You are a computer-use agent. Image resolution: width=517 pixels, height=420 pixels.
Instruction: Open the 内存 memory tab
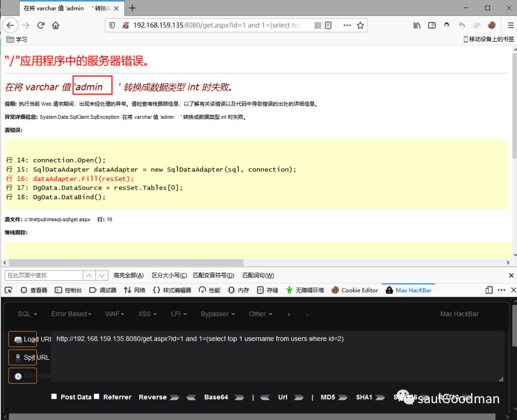[x=238, y=290]
